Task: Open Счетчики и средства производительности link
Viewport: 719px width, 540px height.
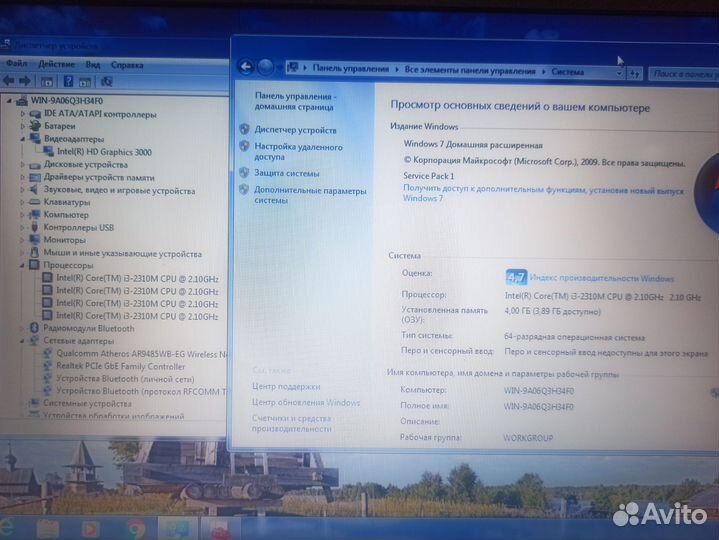Action: click(292, 424)
